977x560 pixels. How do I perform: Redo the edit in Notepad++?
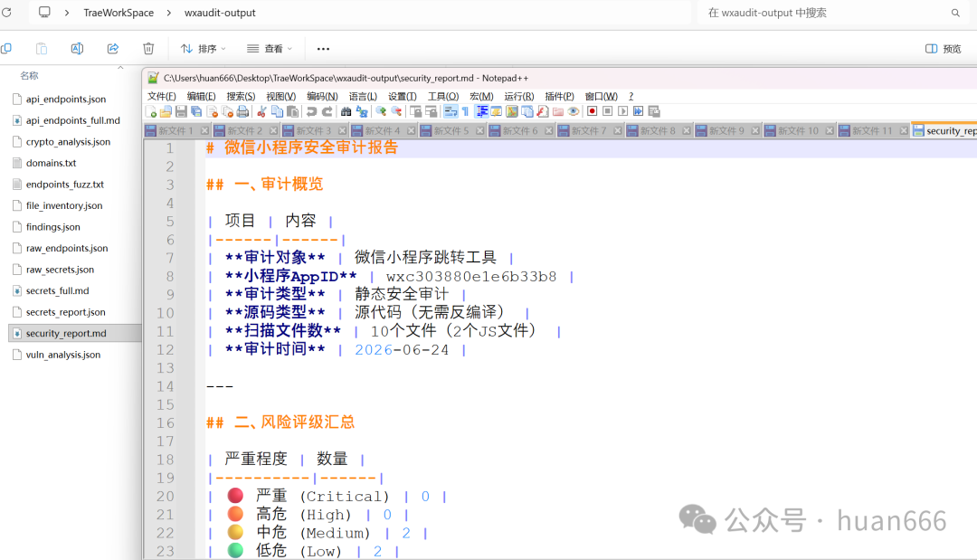pyautogui.click(x=327, y=111)
